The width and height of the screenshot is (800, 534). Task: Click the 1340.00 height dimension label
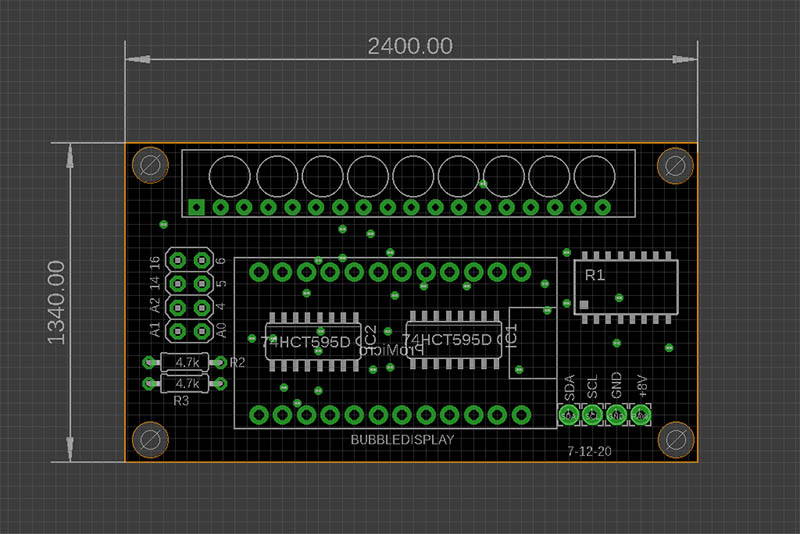(56, 302)
